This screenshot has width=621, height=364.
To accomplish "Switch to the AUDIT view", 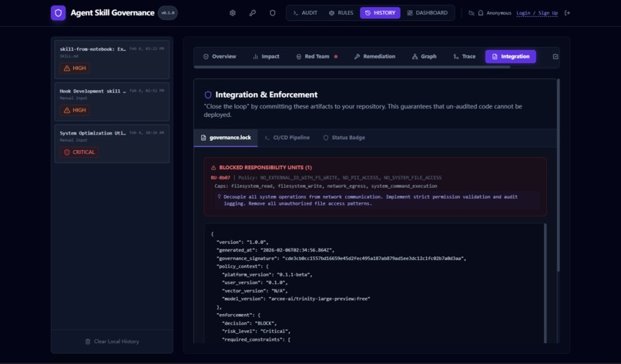I will click(x=305, y=13).
